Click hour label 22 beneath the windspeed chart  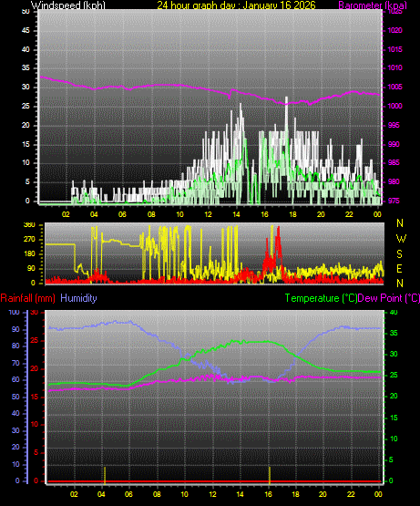click(x=349, y=214)
